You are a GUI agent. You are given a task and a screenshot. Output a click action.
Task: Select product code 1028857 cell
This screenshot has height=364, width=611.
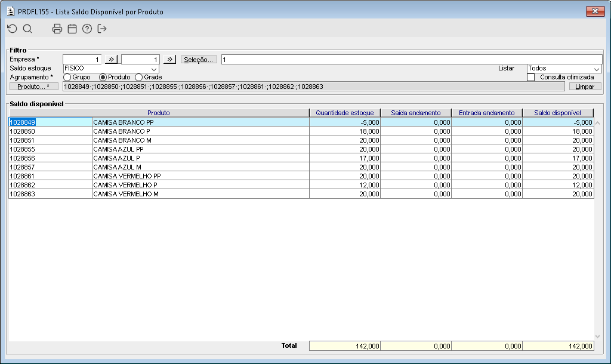click(50, 167)
